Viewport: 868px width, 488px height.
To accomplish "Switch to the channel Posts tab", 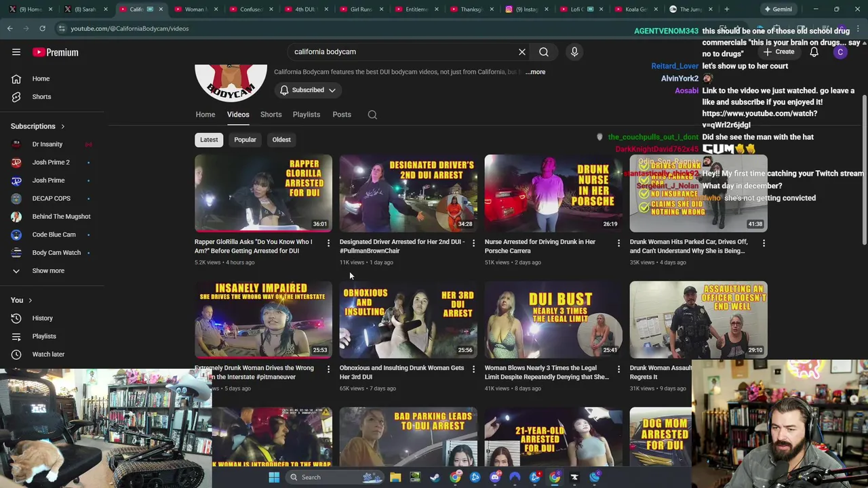I will pyautogui.click(x=342, y=115).
